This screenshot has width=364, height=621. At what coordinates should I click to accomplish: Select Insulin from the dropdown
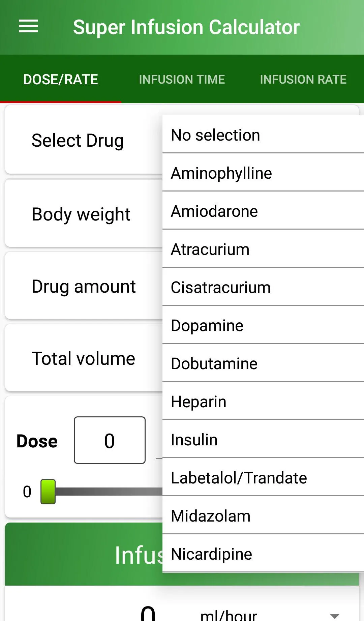click(263, 439)
